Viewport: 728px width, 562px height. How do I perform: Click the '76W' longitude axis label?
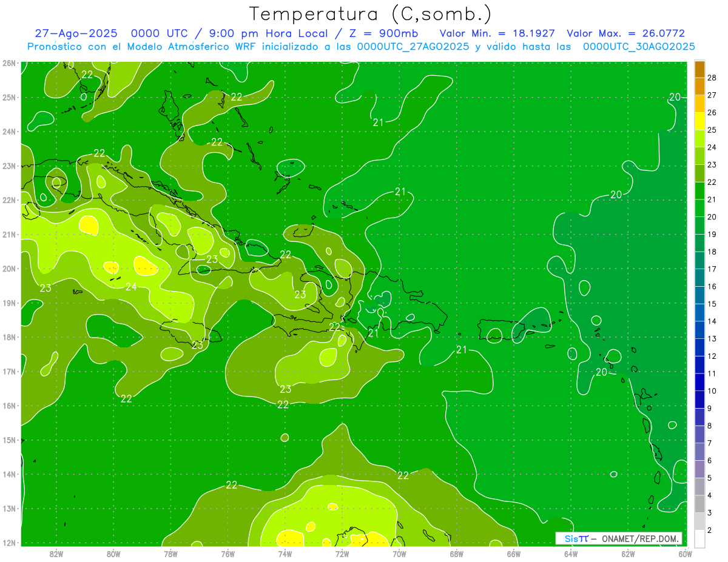[x=228, y=554]
